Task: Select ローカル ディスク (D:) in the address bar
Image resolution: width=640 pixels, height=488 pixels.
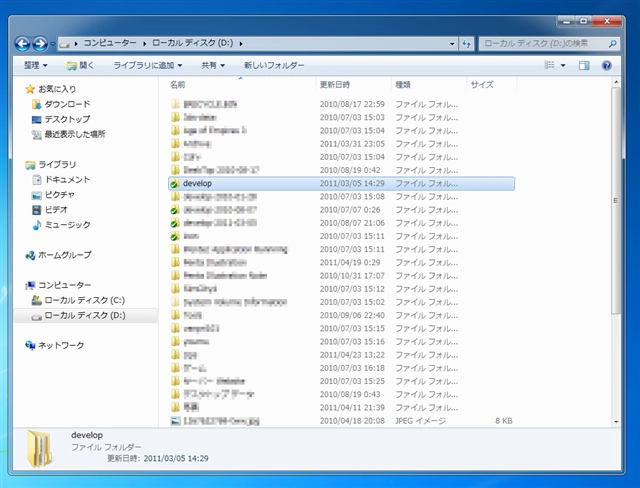Action: coord(193,43)
